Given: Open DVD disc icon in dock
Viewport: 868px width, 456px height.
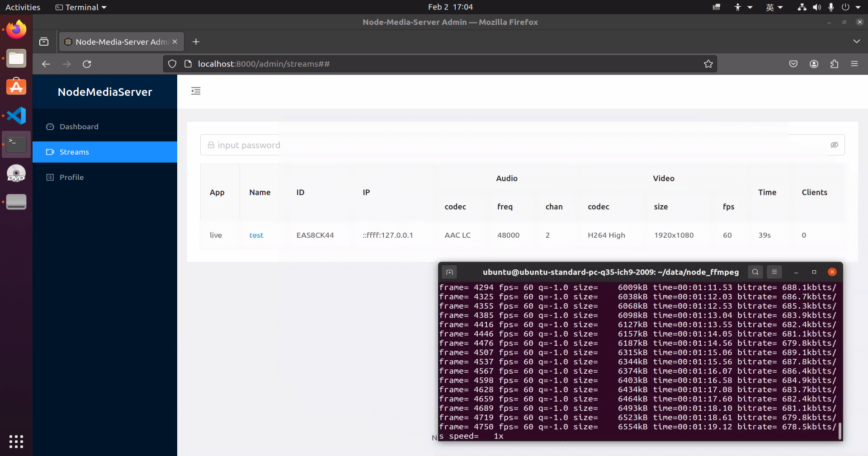Looking at the screenshot, I should [x=16, y=173].
